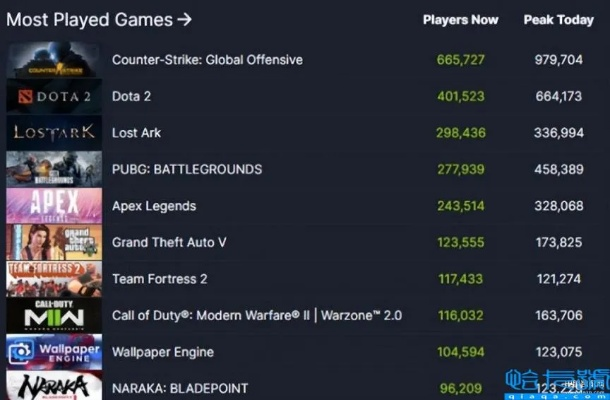610x400 pixels.
Task: Select the Lost Ark game banner
Action: pos(54,133)
